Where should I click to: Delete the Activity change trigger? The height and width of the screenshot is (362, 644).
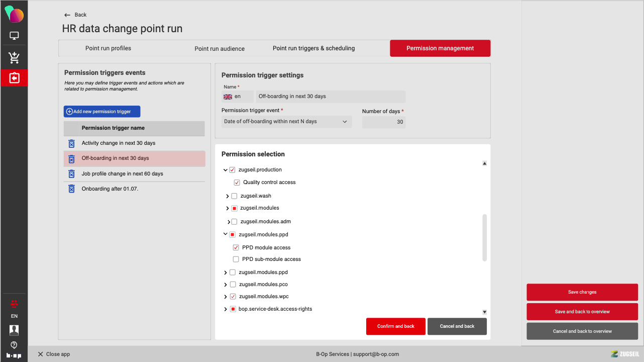pos(71,143)
